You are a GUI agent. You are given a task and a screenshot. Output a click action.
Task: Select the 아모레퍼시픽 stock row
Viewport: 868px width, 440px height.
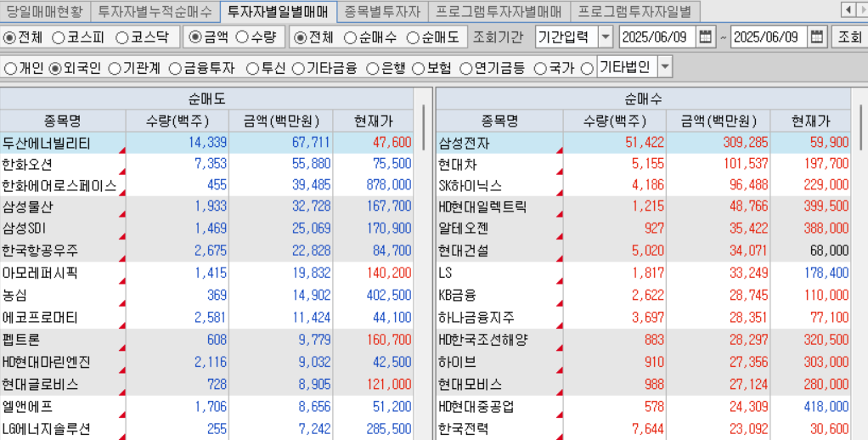(207, 273)
